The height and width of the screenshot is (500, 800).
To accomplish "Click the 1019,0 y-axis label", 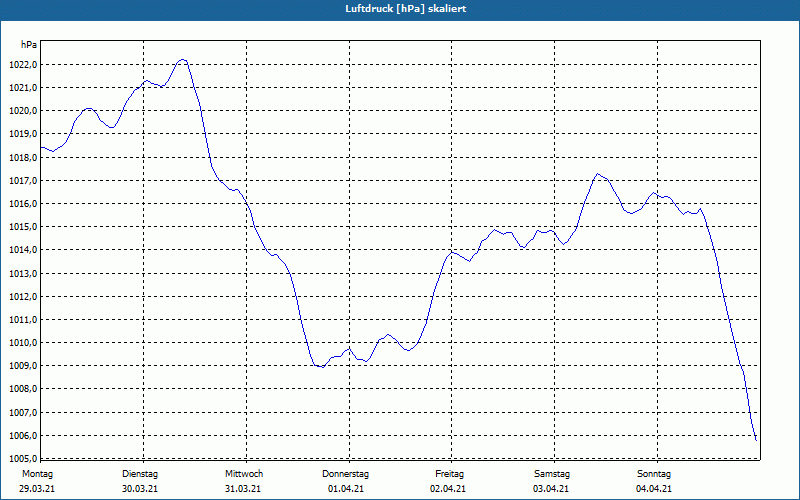I will coord(23,134).
